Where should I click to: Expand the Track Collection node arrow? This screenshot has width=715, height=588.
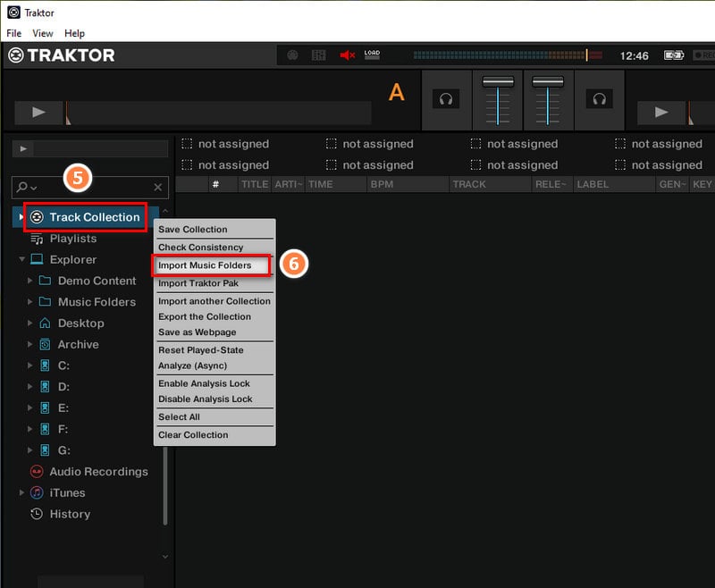[21, 217]
